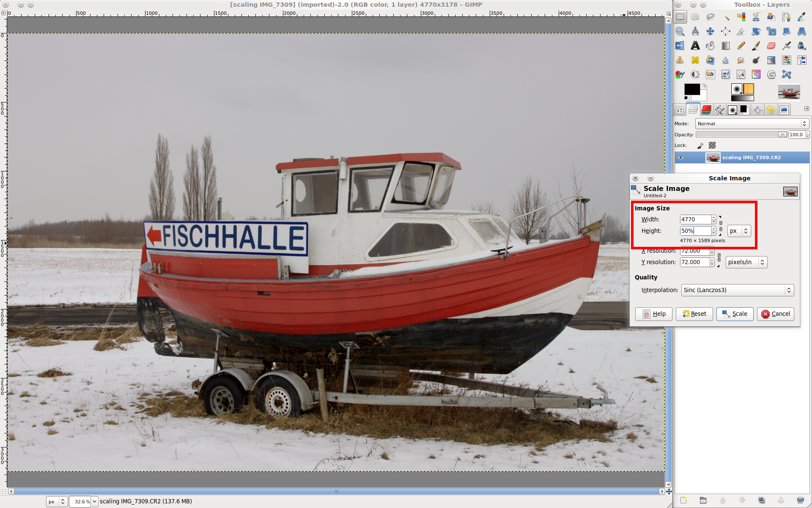812x508 pixels.
Task: Select the Move tool
Action: pyautogui.click(x=710, y=31)
